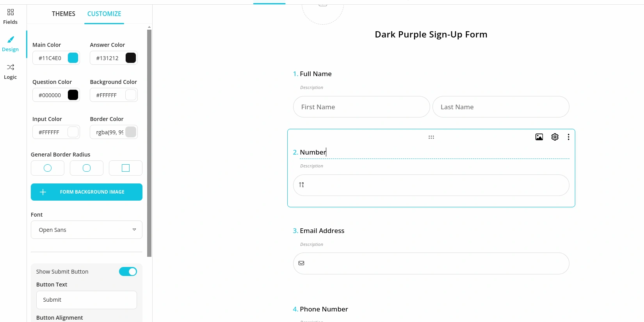Select the Design brush icon in sidebar
This screenshot has width=644, height=322.
(10, 43)
